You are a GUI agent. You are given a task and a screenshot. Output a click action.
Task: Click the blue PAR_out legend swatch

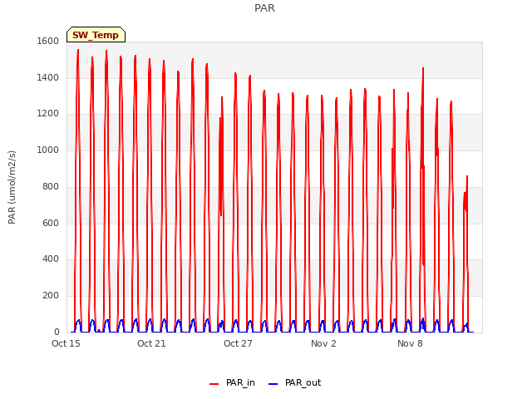[x=273, y=384]
